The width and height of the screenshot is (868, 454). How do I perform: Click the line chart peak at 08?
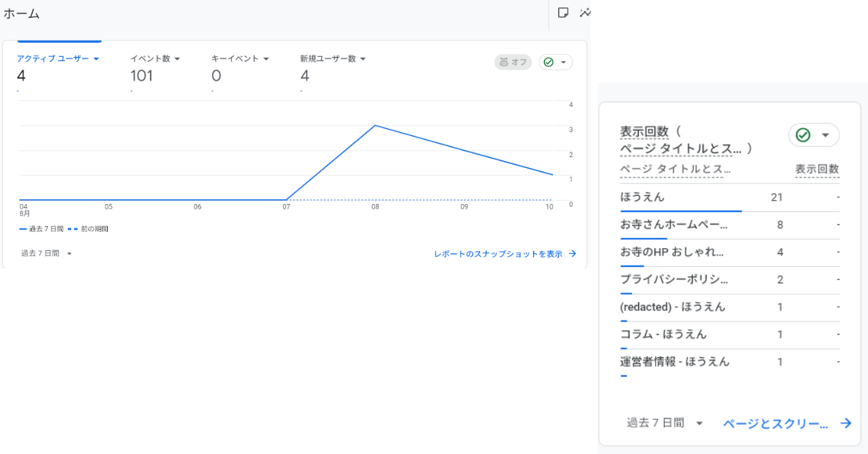tap(375, 125)
